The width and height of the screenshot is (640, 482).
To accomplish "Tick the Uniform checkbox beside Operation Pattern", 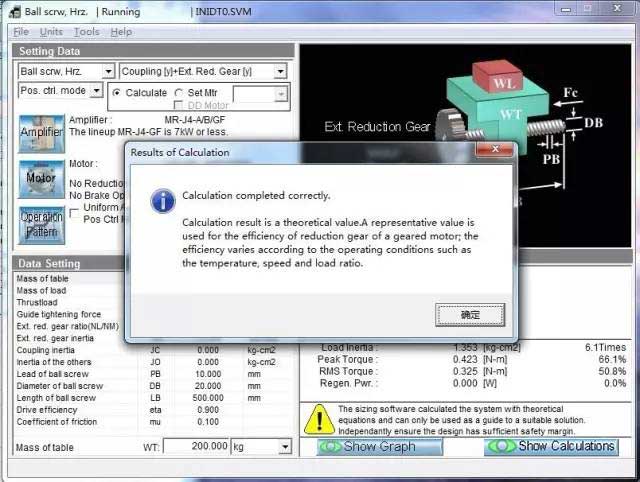I will [x=74, y=211].
